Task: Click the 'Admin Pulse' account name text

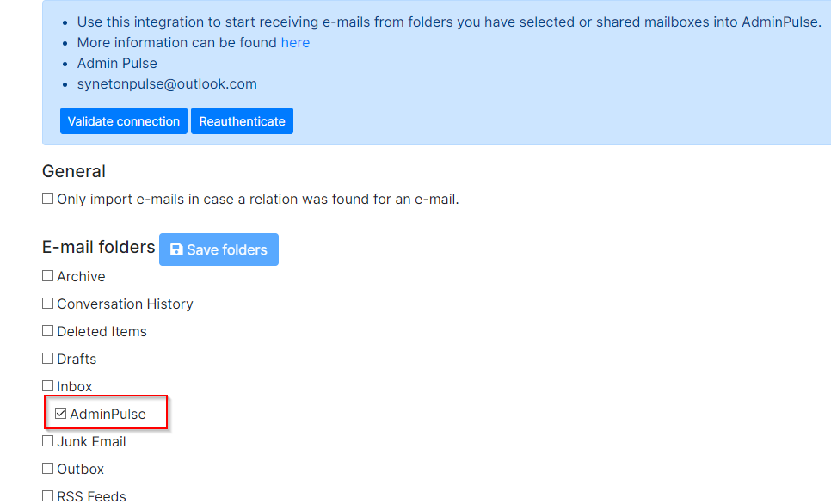Action: click(117, 64)
